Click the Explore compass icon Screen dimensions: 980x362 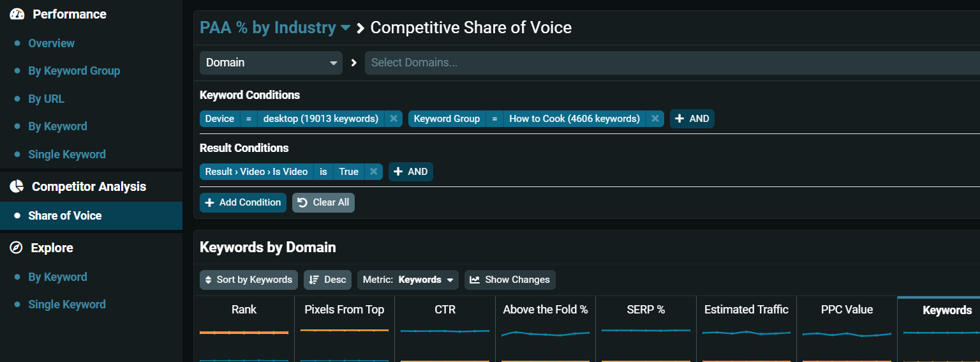17,248
